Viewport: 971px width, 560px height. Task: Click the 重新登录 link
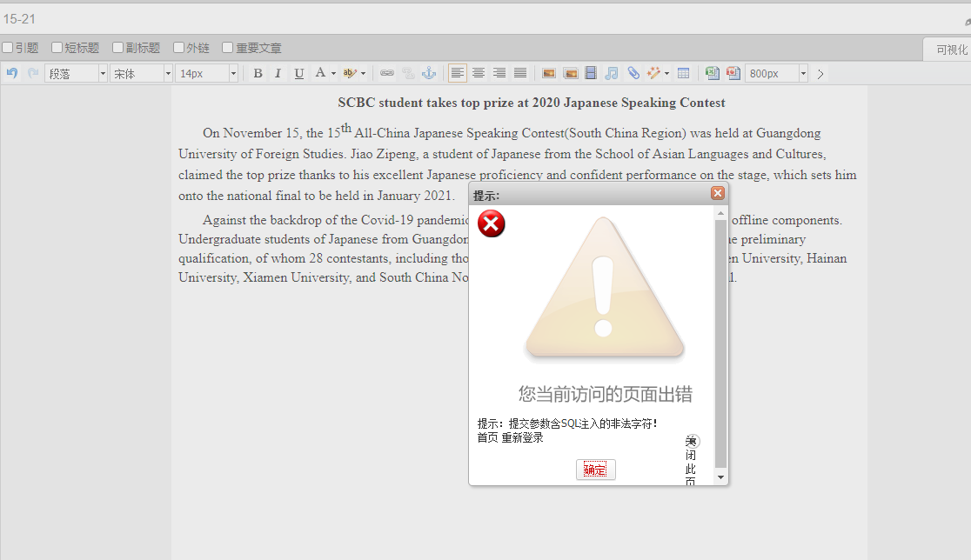[523, 437]
